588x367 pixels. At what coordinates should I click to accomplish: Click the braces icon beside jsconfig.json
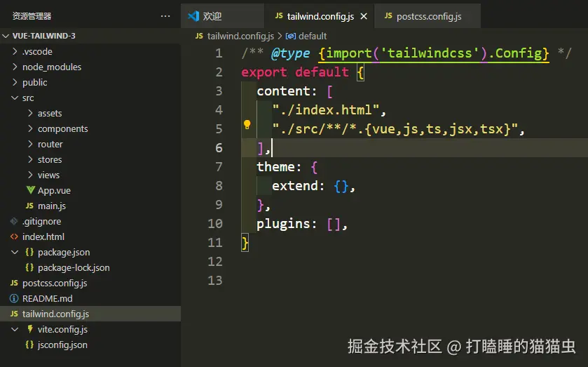[x=29, y=345]
